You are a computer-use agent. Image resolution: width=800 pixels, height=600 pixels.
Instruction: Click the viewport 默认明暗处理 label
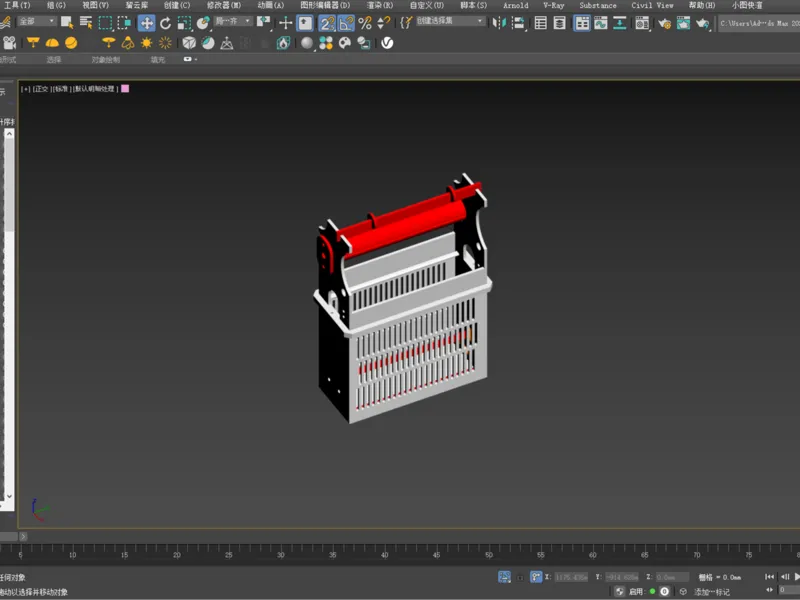tap(95, 89)
